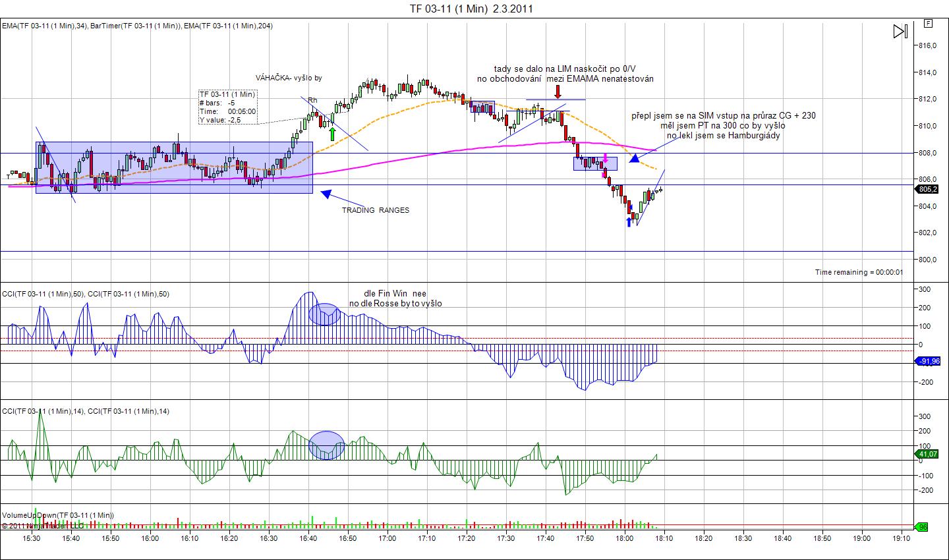Toggle the F fixed-scale button on price axis

tap(928, 24)
